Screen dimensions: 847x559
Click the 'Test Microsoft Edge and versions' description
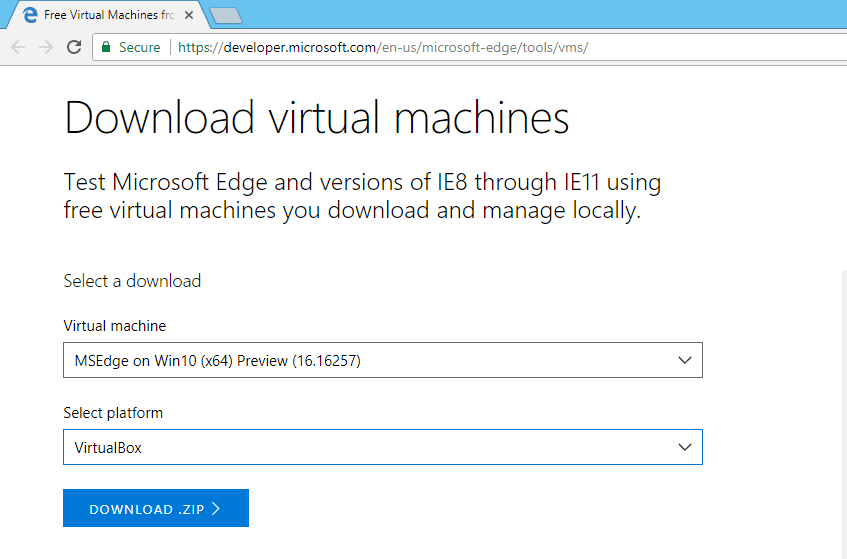[362, 196]
